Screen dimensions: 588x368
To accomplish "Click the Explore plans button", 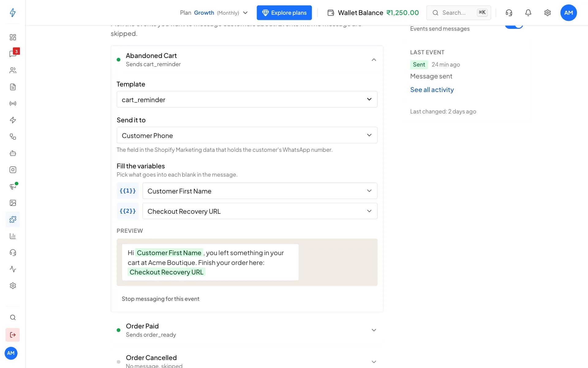I will [x=284, y=13].
